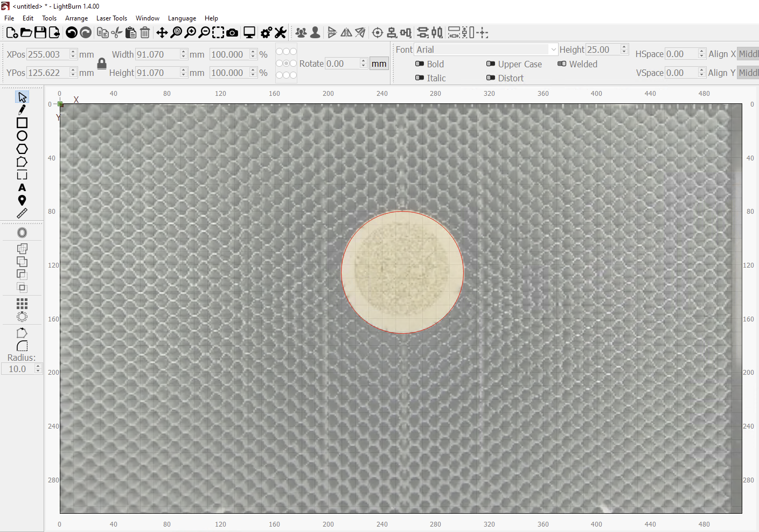
Task: Zoom out with magnifier minus icon
Action: click(204, 33)
